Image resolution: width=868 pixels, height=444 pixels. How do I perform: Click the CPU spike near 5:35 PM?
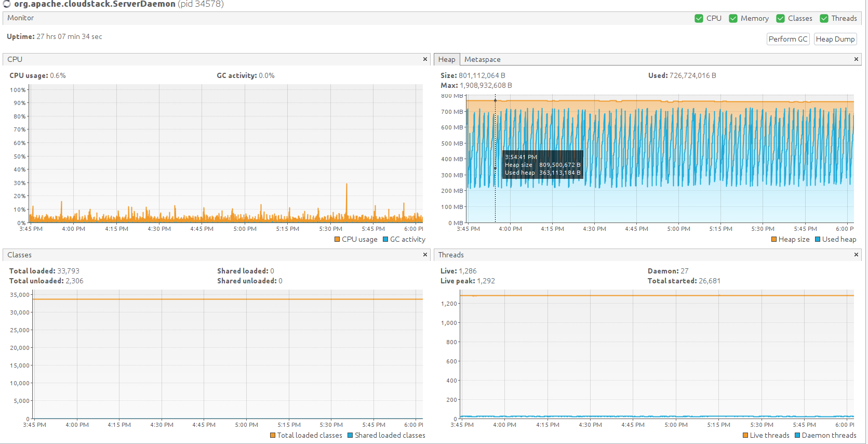coord(346,200)
